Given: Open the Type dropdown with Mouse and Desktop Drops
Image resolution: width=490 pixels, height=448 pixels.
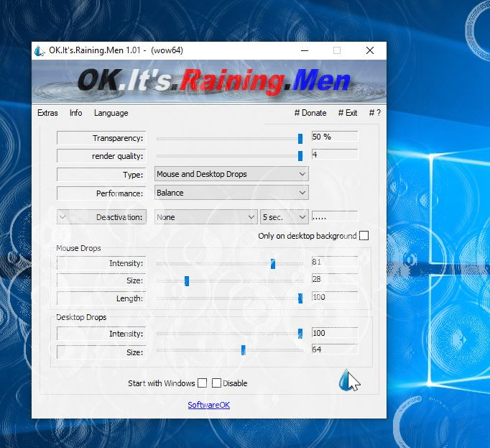Looking at the screenshot, I should (231, 174).
